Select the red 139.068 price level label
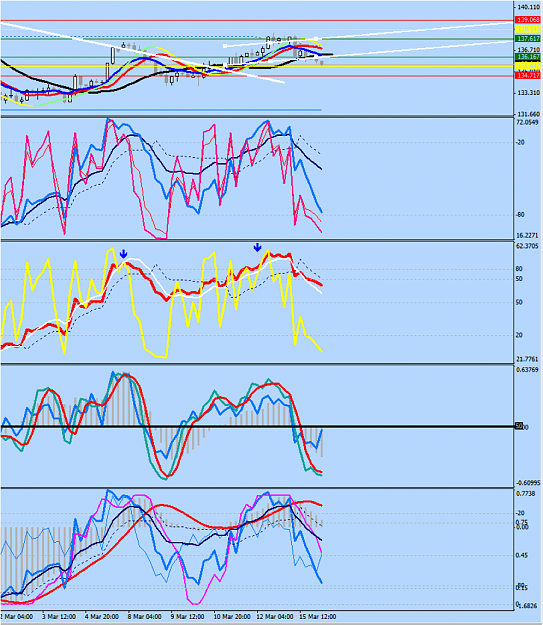The image size is (543, 625). coord(527,20)
